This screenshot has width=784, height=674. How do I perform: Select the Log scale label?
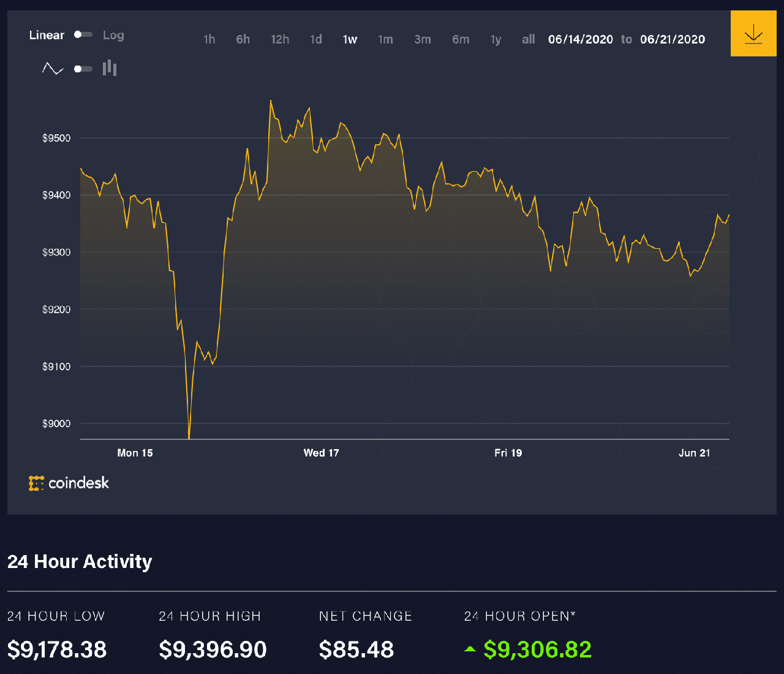[113, 35]
